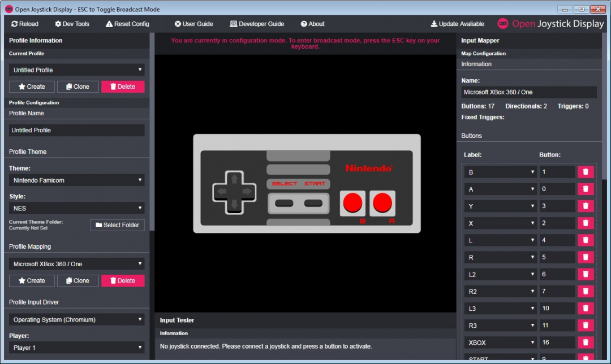The height and width of the screenshot is (364, 611).
Task: Open the Player 1 selection dropdown
Action: coord(76,348)
